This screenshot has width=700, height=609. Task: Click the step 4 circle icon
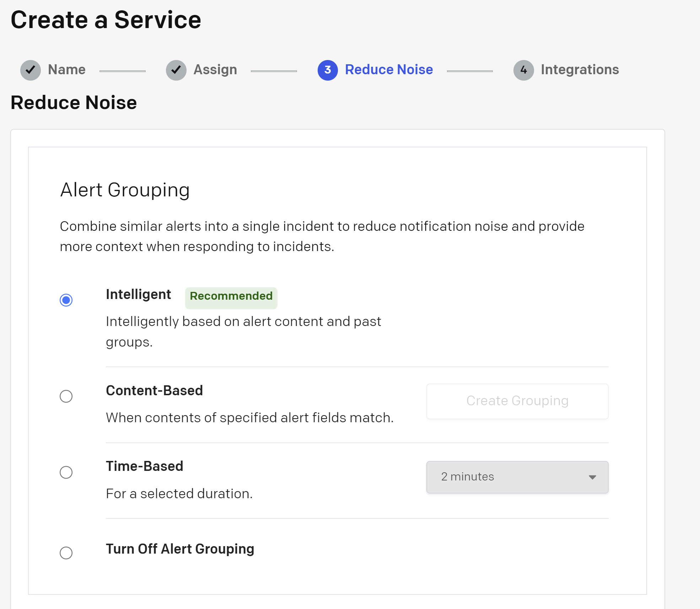click(524, 70)
